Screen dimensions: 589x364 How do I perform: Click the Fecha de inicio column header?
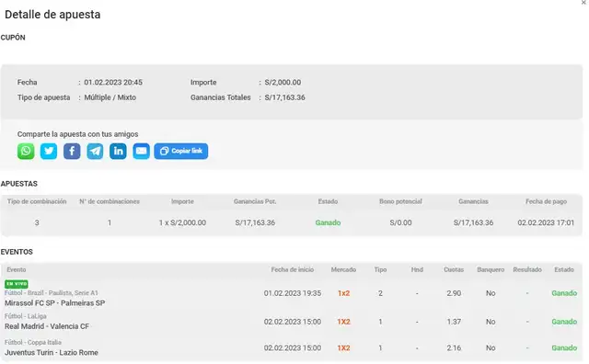point(293,270)
